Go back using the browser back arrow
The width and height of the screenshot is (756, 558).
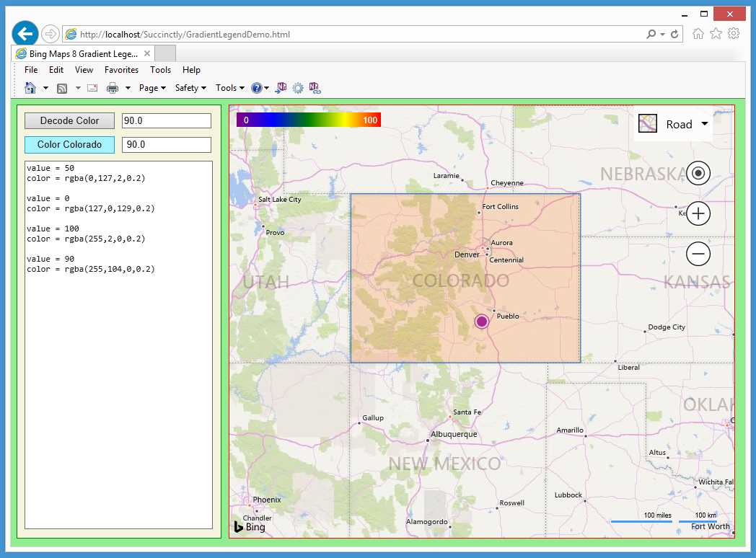[x=25, y=34]
